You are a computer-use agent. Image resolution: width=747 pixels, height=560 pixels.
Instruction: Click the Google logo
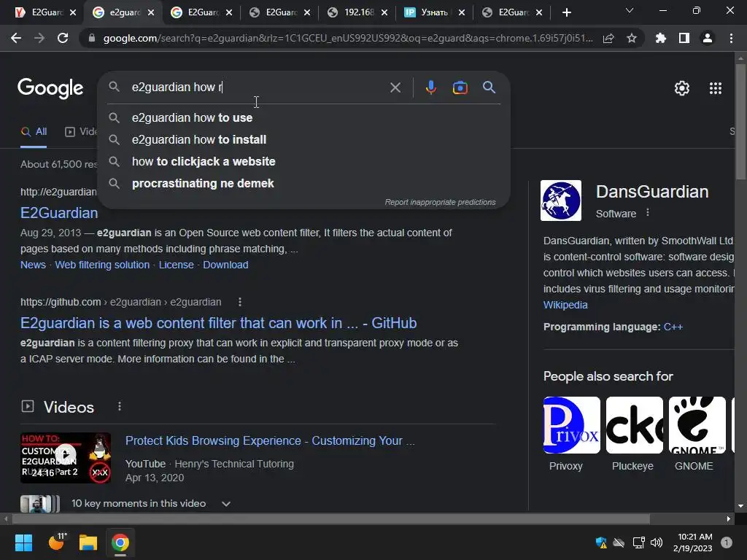[50, 88]
